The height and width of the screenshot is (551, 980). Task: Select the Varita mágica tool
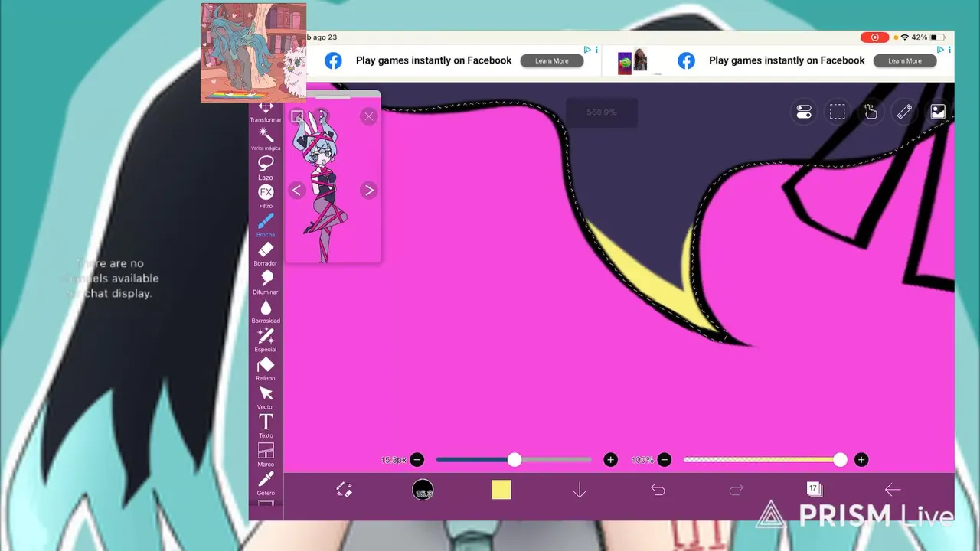[266, 139]
